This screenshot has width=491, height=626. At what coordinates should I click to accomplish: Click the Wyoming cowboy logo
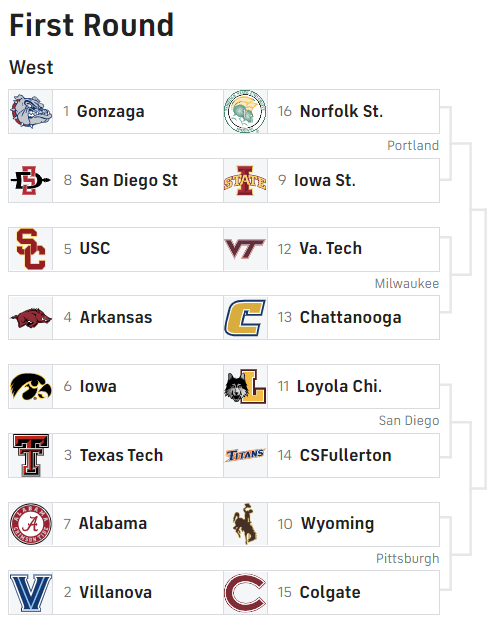(245, 524)
